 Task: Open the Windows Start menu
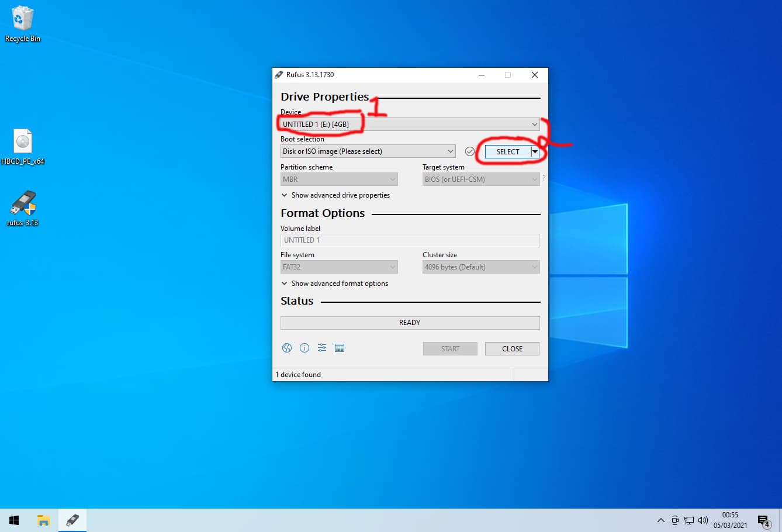pyautogui.click(x=14, y=520)
